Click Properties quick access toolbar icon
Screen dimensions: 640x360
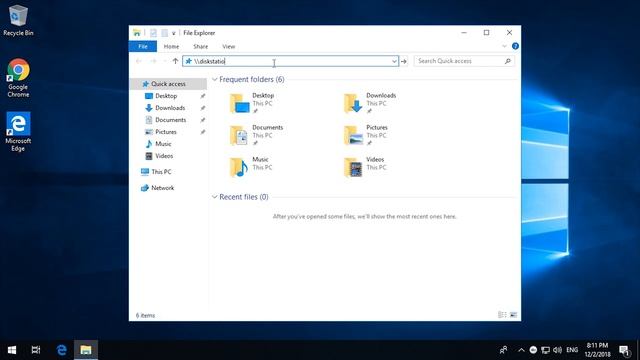153,33
